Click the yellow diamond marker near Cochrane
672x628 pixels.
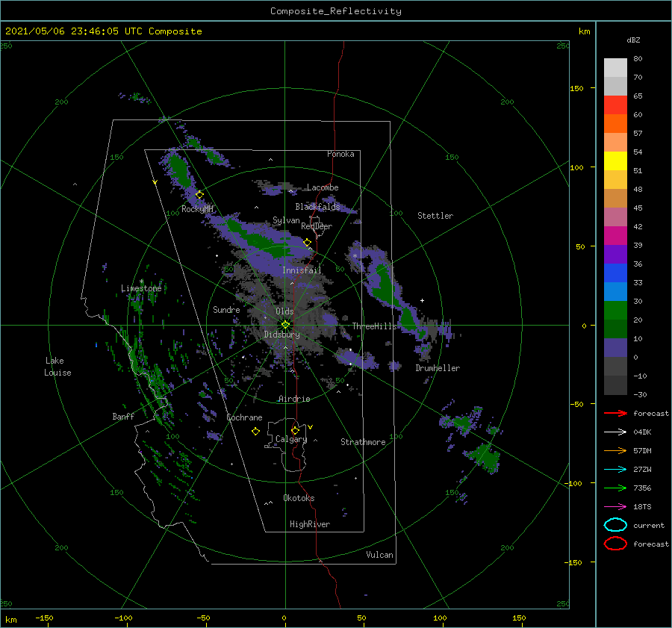coord(255,432)
